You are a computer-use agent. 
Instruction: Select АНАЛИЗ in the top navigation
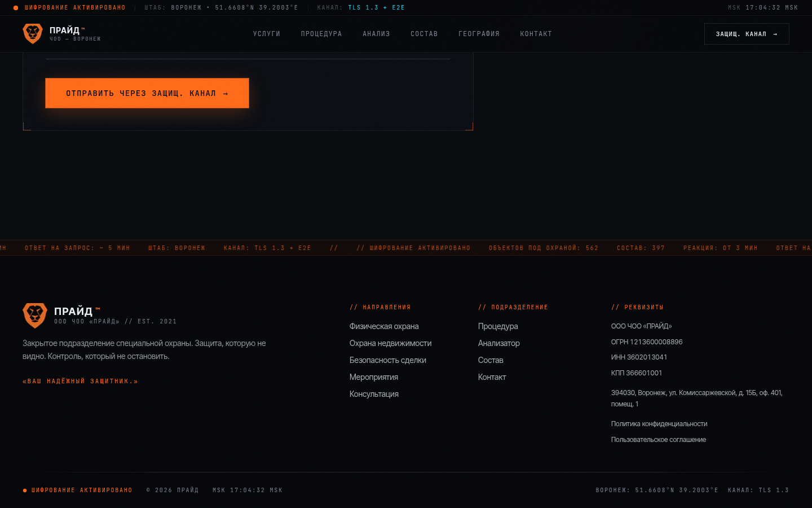click(x=376, y=34)
